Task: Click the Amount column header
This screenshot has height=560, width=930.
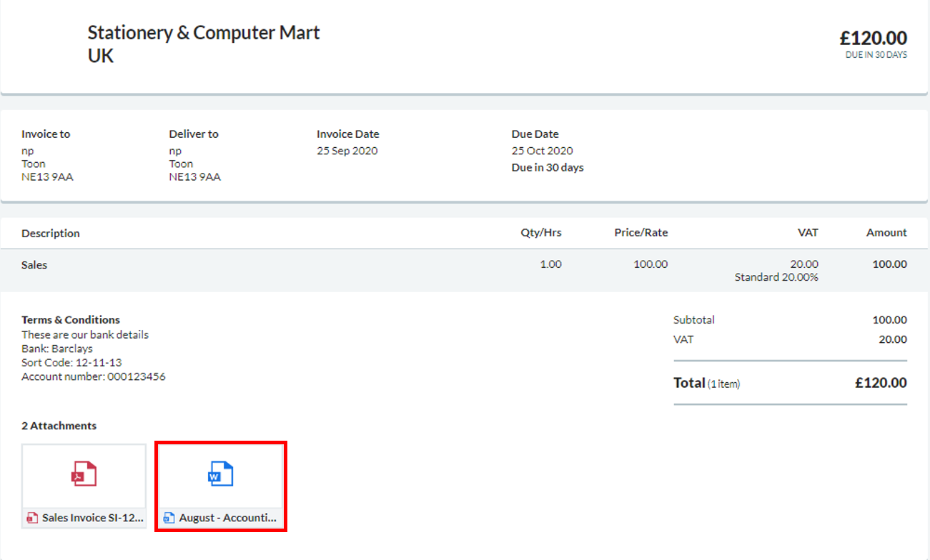Action: (x=886, y=233)
